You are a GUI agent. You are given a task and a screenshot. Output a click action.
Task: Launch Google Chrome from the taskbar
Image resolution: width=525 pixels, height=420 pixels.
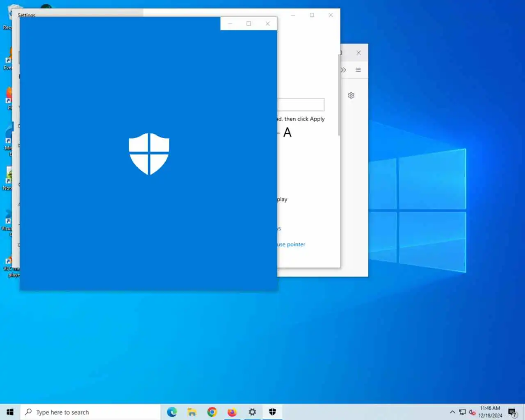pyautogui.click(x=212, y=412)
